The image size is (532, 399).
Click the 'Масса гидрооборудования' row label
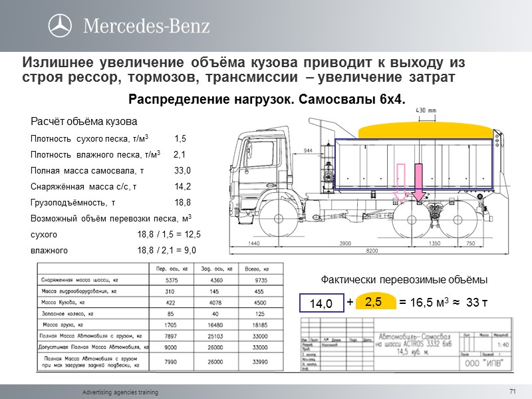(78, 291)
